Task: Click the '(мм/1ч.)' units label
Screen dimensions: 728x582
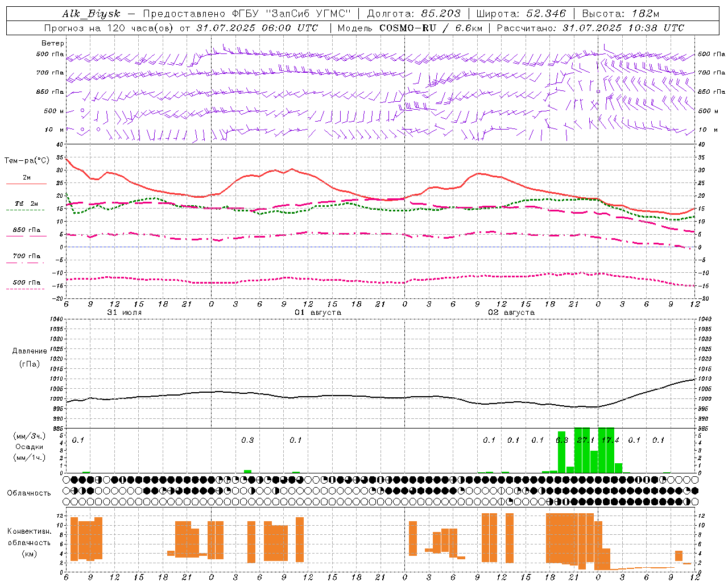Action: (30, 458)
